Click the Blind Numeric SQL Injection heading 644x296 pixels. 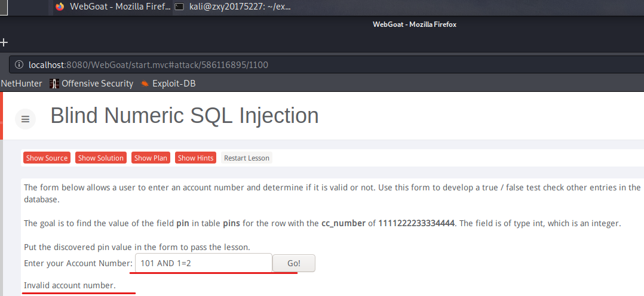(x=185, y=116)
